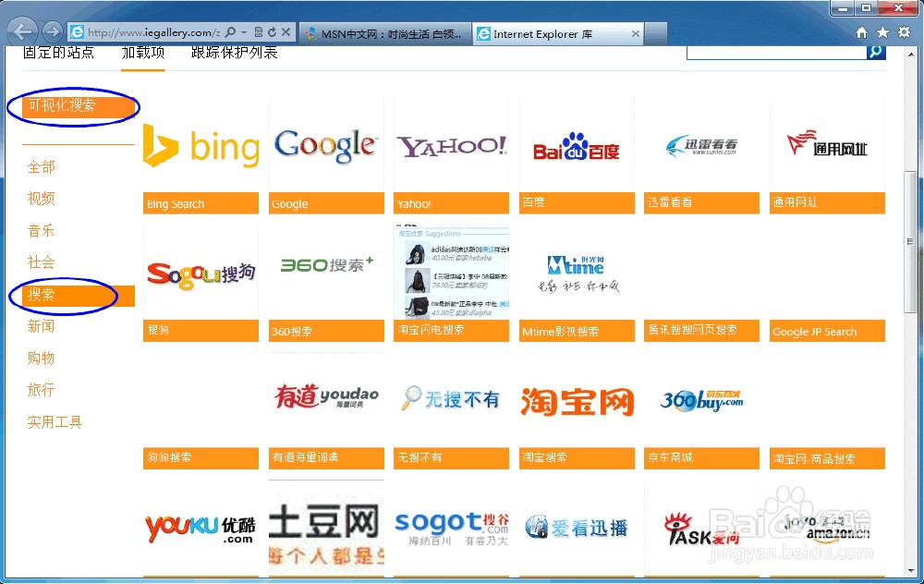Image resolution: width=924 pixels, height=584 pixels.
Task: Choose the 全部 category
Action: coord(42,167)
